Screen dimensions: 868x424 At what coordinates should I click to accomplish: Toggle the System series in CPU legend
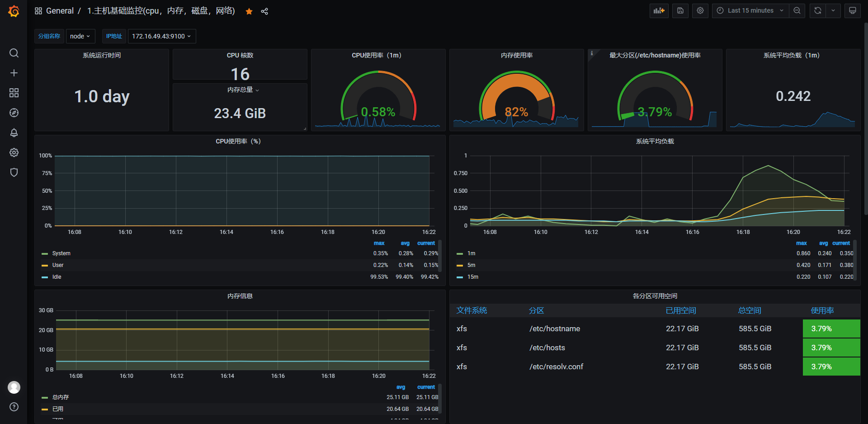pos(61,253)
